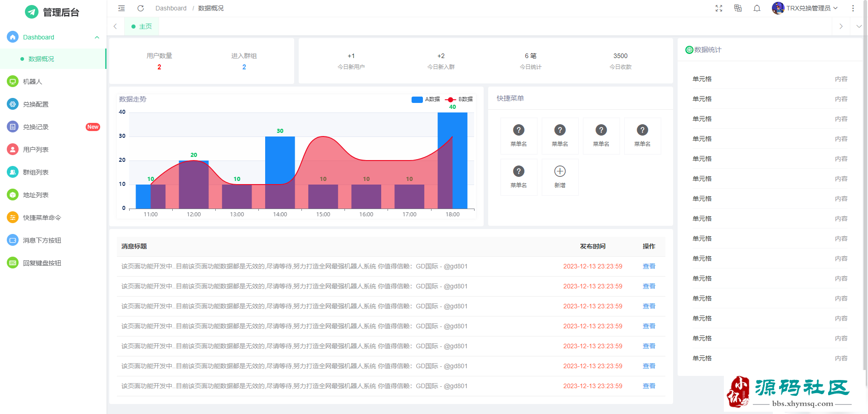Click the refresh page icon
This screenshot has width=868, height=414.
click(141, 8)
